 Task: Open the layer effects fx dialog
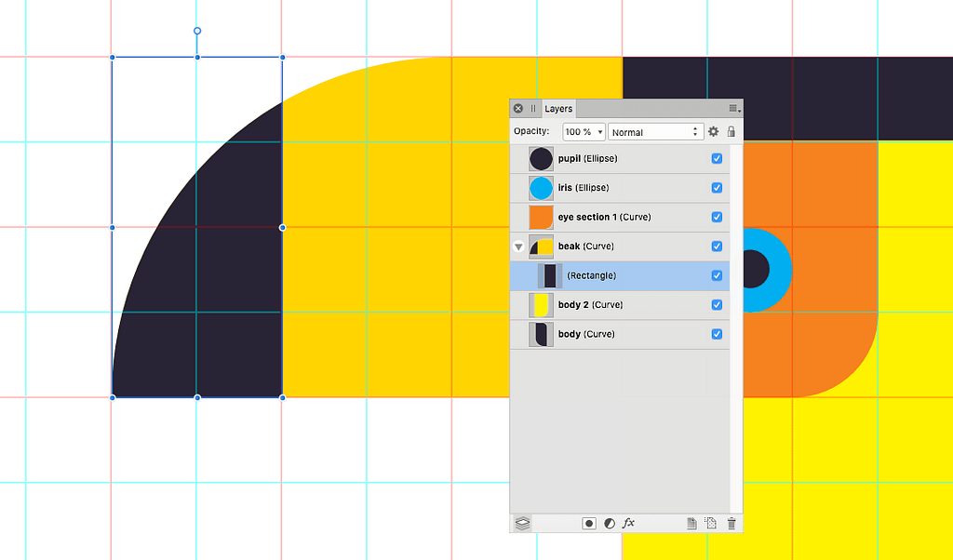[x=628, y=523]
